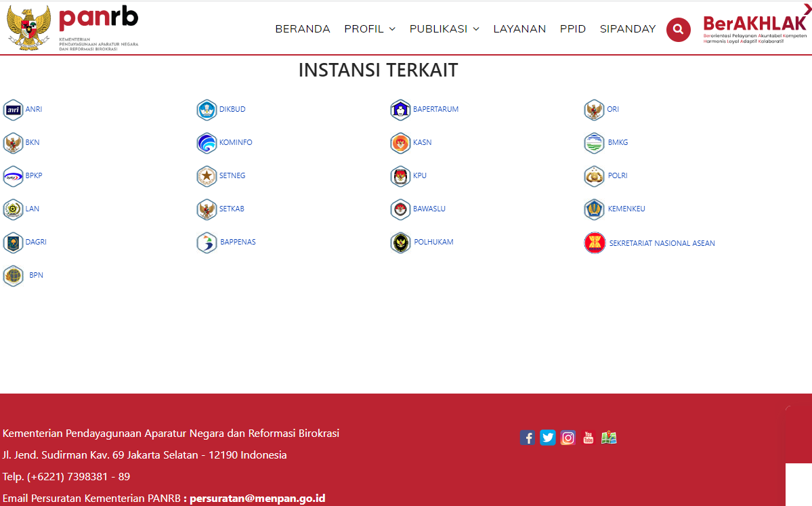Viewport: 812px width, 506px height.
Task: Open the KEMENKEU agency link
Action: pos(626,209)
